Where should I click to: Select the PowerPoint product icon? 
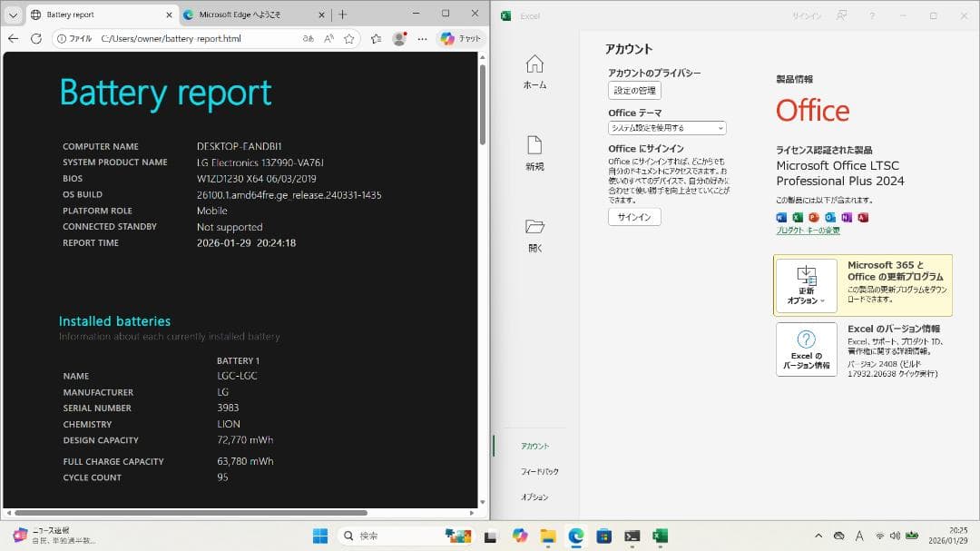pos(814,217)
